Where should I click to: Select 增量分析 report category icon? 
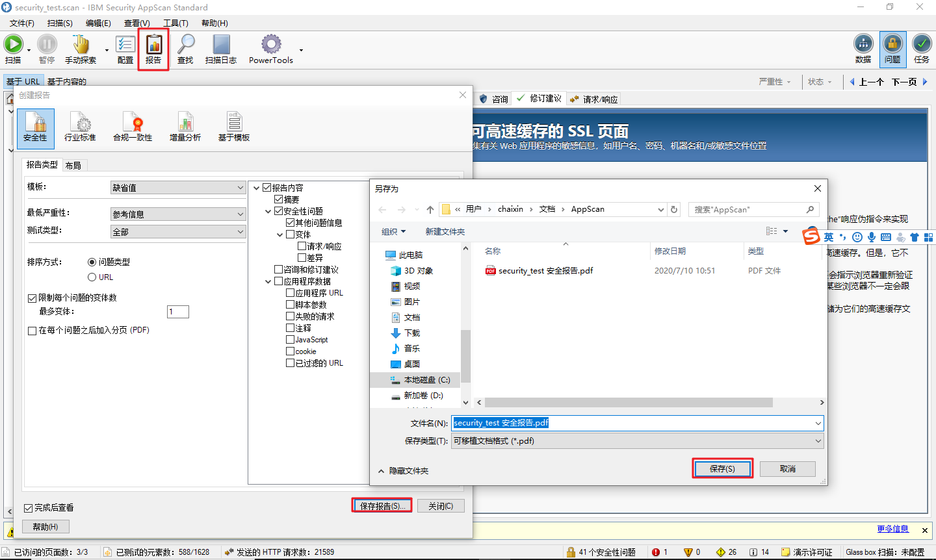185,127
